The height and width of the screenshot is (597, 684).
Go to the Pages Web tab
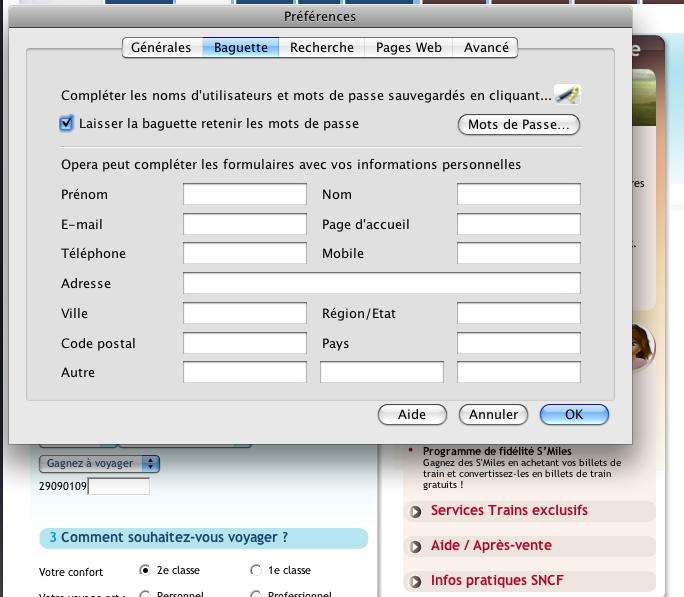[x=408, y=47]
